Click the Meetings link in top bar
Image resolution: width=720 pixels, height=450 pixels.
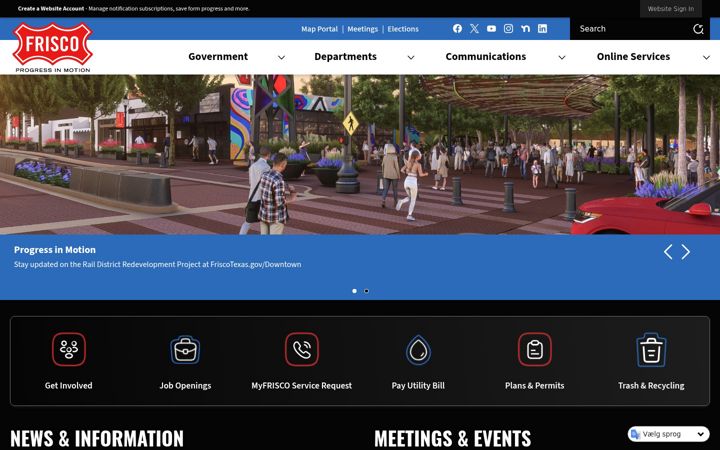362,29
